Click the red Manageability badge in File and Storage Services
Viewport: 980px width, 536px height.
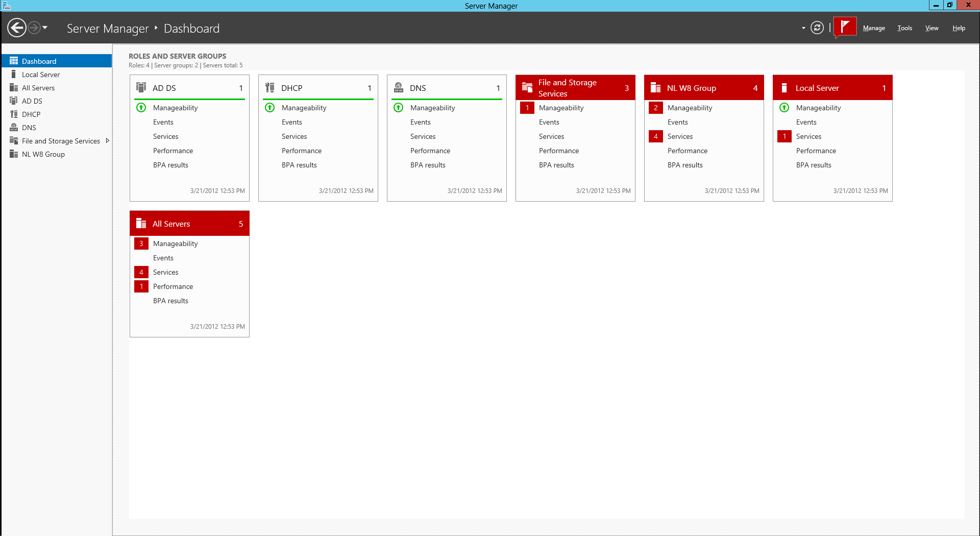527,108
